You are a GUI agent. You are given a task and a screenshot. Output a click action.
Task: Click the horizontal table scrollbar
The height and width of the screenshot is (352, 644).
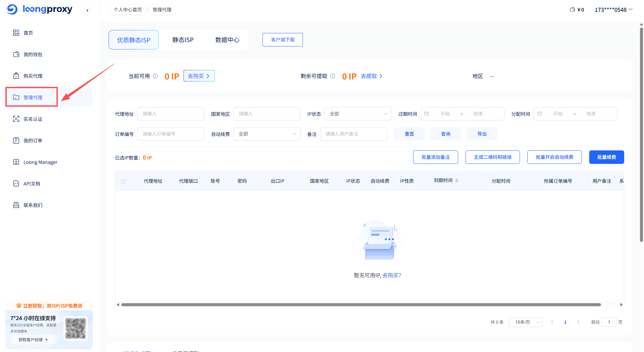point(361,305)
